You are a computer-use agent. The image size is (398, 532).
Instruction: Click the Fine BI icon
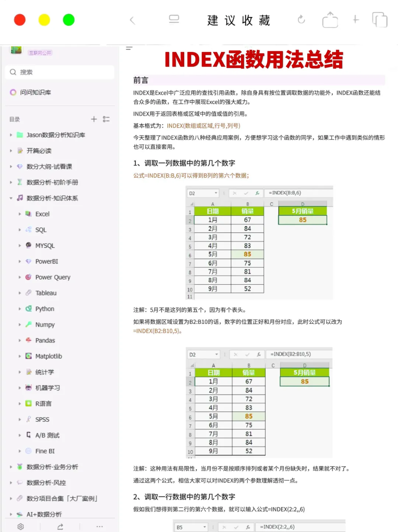click(28, 451)
